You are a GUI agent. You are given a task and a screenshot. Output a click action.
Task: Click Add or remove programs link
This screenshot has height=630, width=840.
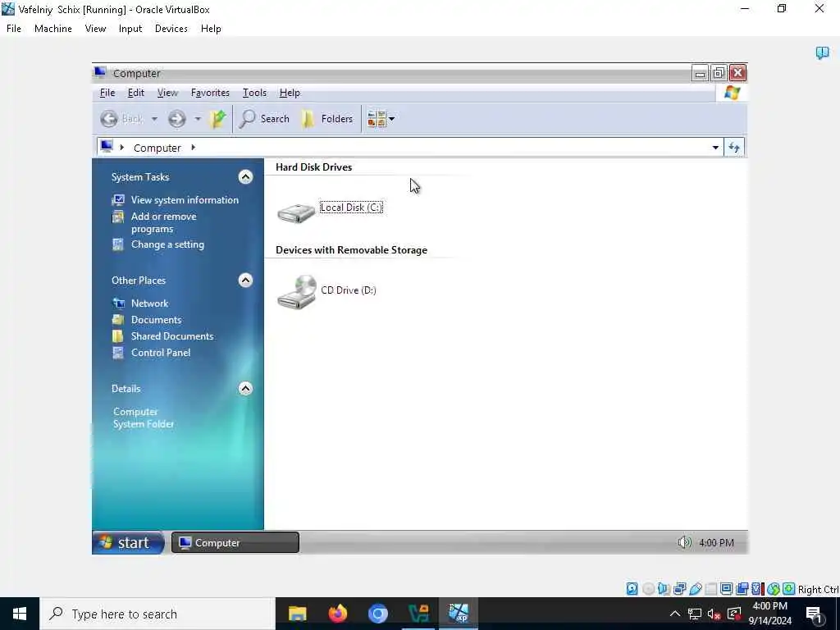click(163, 222)
